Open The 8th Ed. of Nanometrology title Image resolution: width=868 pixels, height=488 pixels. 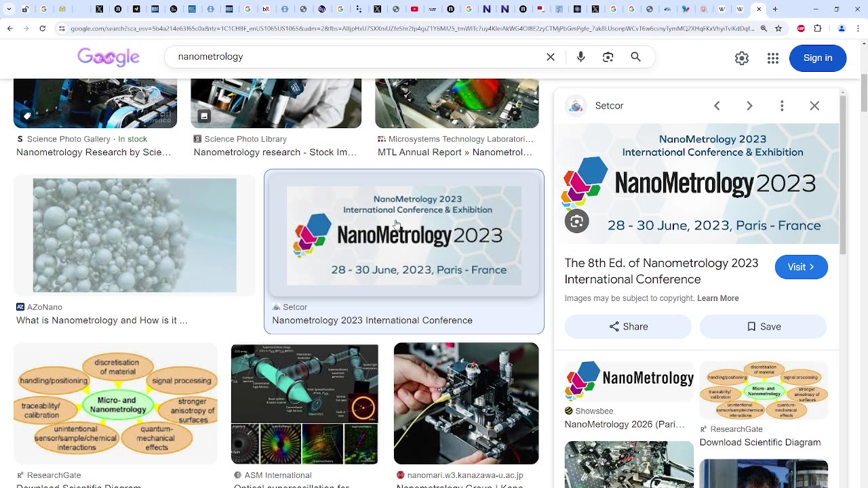coord(661,271)
